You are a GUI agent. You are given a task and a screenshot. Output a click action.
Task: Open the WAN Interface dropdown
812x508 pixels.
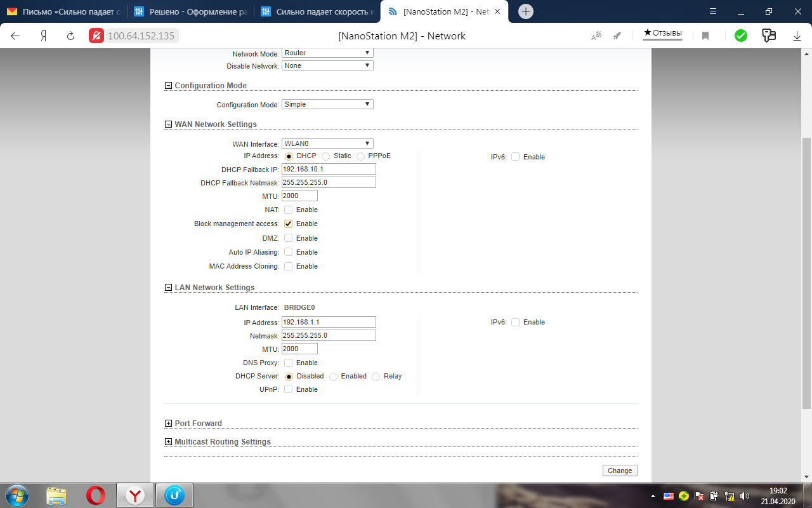tap(327, 144)
